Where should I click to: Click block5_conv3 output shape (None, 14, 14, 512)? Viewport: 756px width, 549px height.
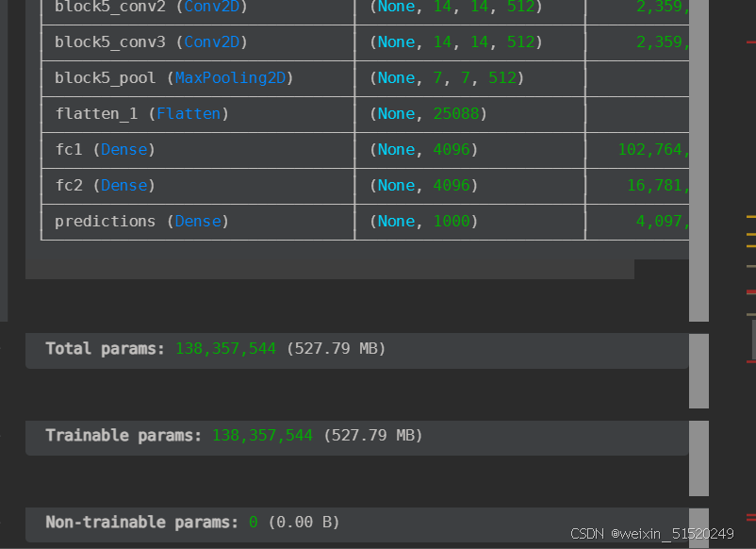coord(455,42)
